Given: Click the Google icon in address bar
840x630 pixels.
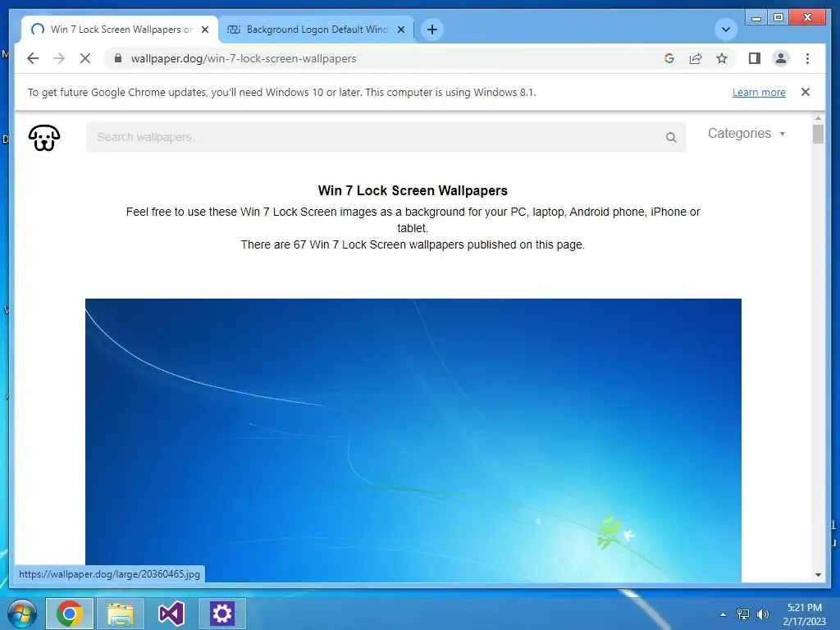Looking at the screenshot, I should [669, 58].
